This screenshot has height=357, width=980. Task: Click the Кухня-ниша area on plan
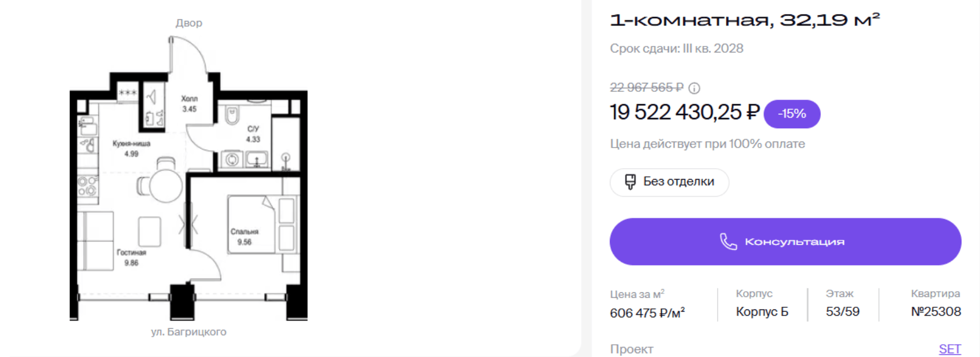pos(131,148)
